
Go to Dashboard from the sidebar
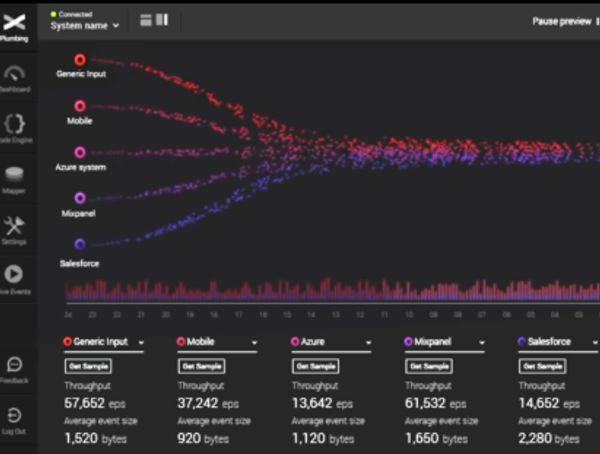coord(15,76)
